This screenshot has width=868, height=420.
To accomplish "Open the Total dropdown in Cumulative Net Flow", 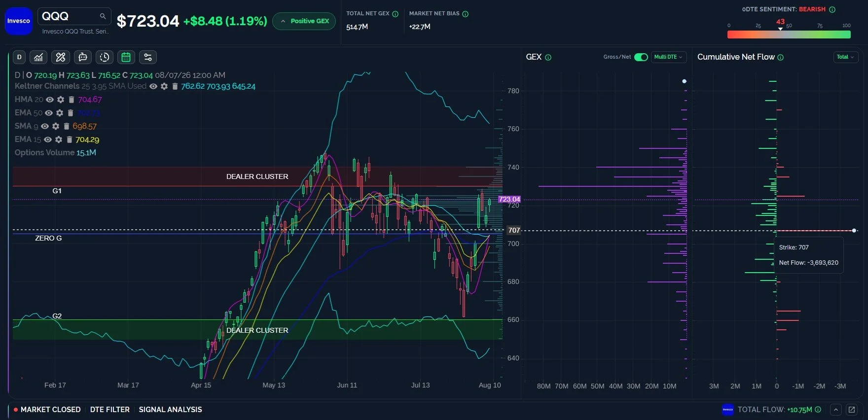I will (x=845, y=57).
